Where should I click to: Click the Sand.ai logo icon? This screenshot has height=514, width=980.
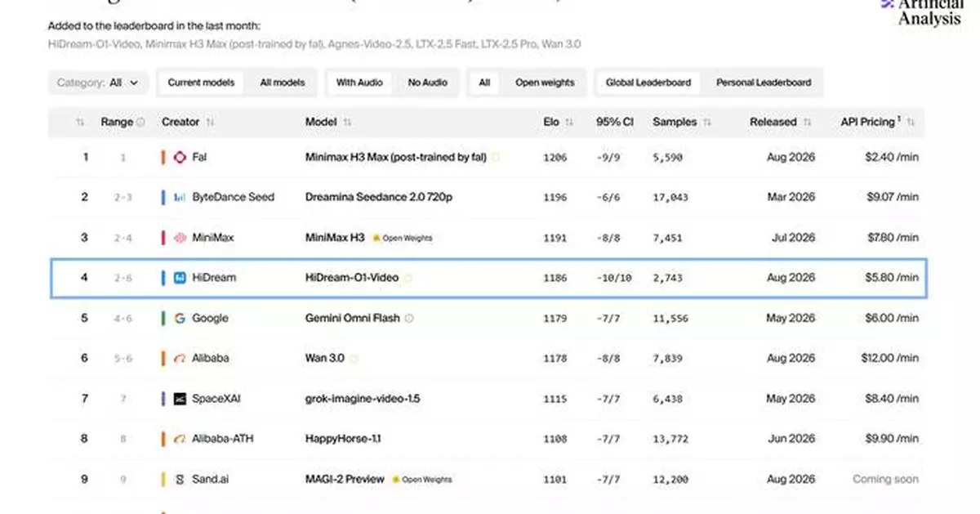click(180, 479)
